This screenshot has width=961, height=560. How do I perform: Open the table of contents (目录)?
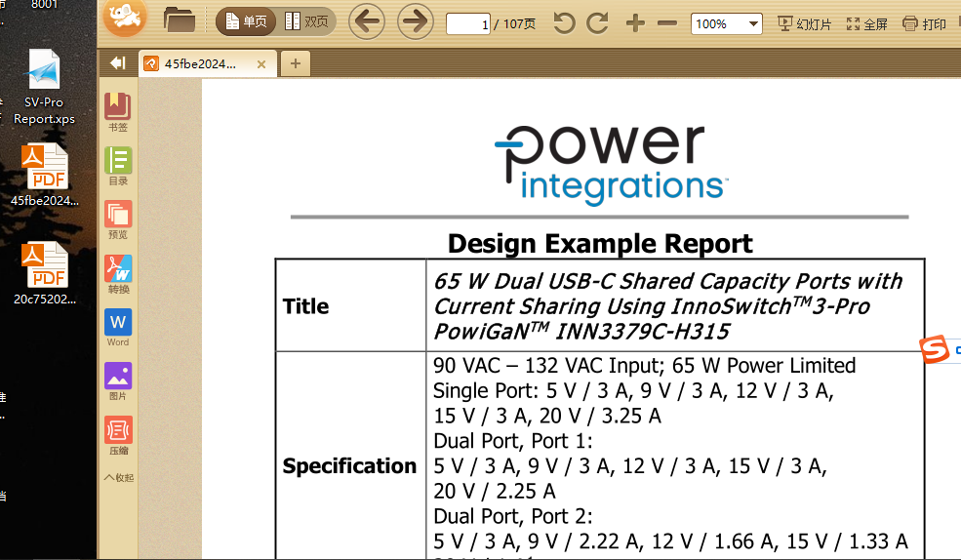pyautogui.click(x=118, y=166)
